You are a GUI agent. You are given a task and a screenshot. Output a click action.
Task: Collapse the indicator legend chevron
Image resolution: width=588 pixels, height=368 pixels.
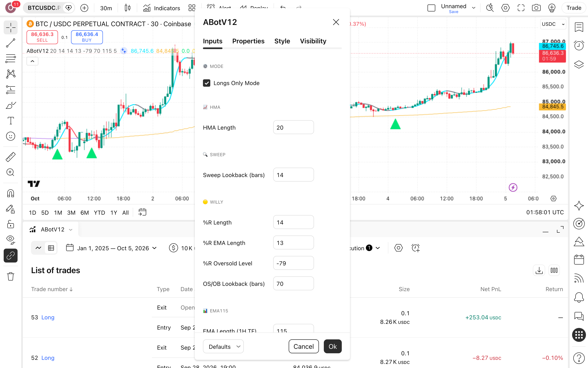[32, 61]
